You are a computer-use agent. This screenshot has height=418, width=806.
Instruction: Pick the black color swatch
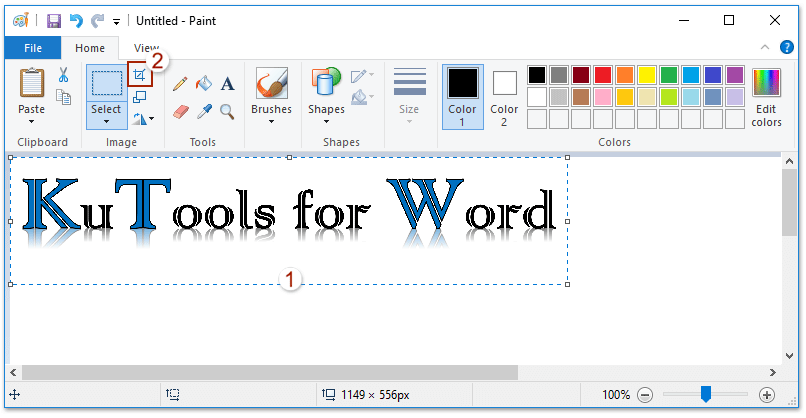coord(537,75)
